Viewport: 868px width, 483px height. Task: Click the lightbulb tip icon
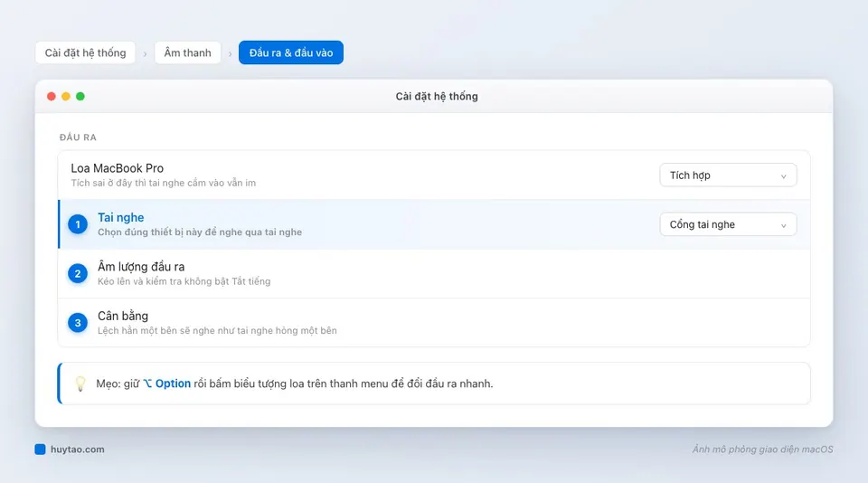pyautogui.click(x=80, y=384)
